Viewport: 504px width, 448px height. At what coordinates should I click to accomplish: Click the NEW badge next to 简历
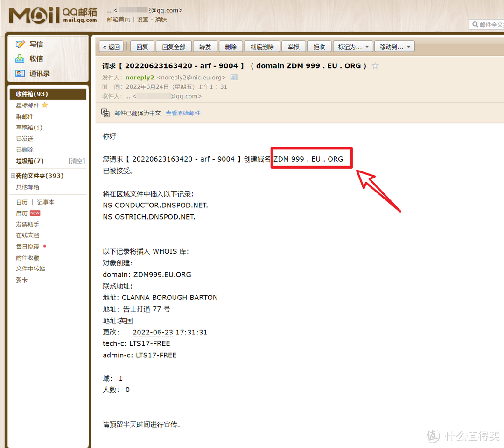pos(35,213)
